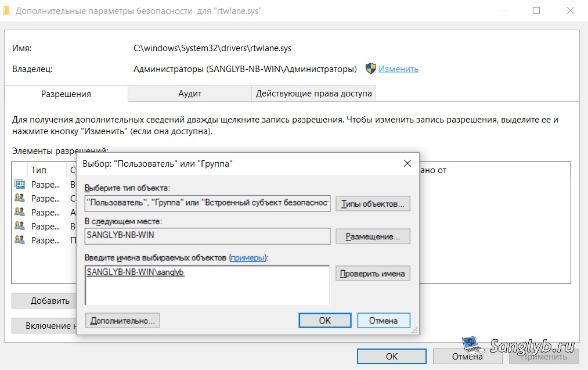The image size is (588, 370).
Task: Select the third permission entry in the list
Action: (45, 212)
